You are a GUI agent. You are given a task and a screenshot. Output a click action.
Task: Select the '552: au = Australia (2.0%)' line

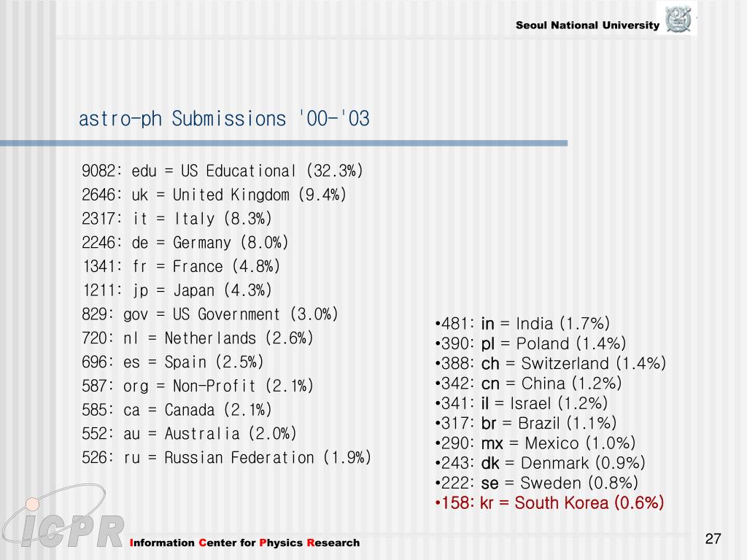[189, 433]
